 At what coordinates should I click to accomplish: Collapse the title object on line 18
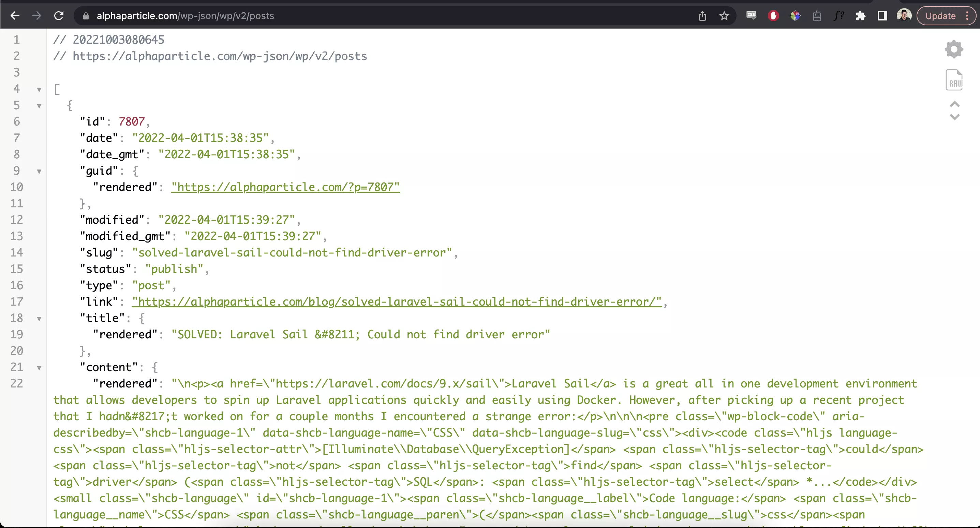click(39, 319)
